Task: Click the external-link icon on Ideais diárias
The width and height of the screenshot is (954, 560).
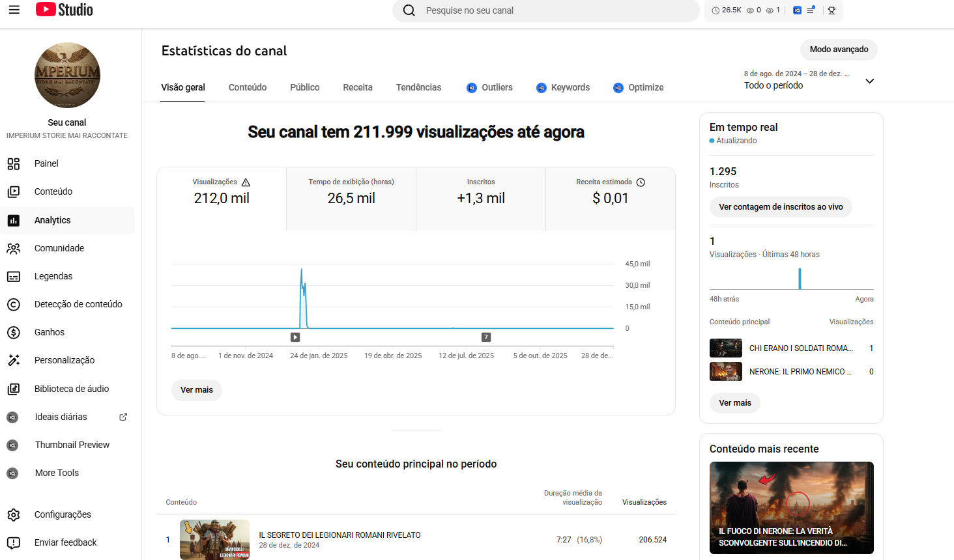Action: [123, 417]
